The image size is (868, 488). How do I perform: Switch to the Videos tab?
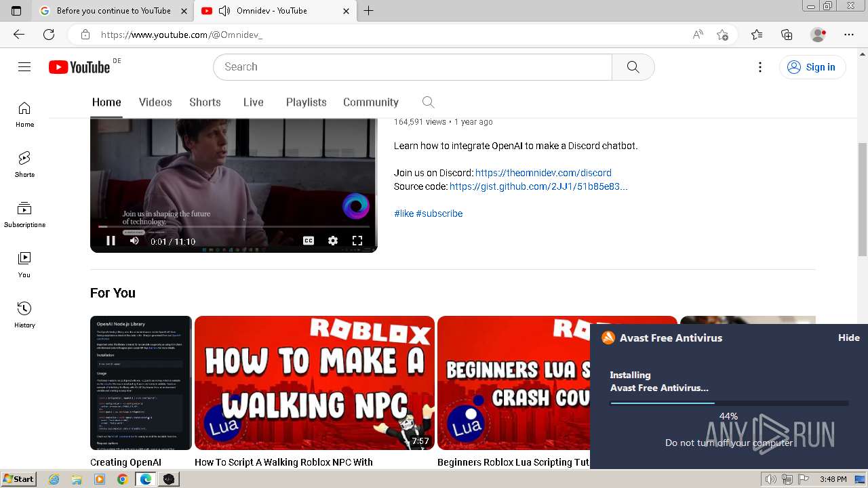(x=155, y=102)
